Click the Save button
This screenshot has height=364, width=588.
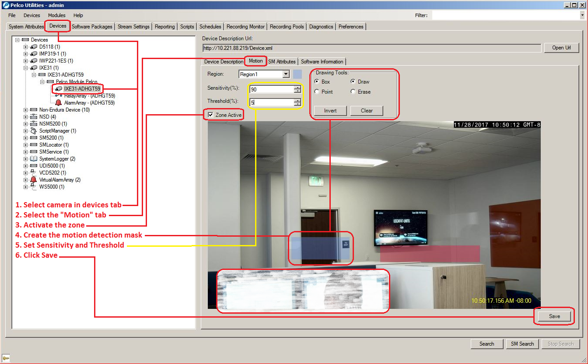(x=554, y=316)
